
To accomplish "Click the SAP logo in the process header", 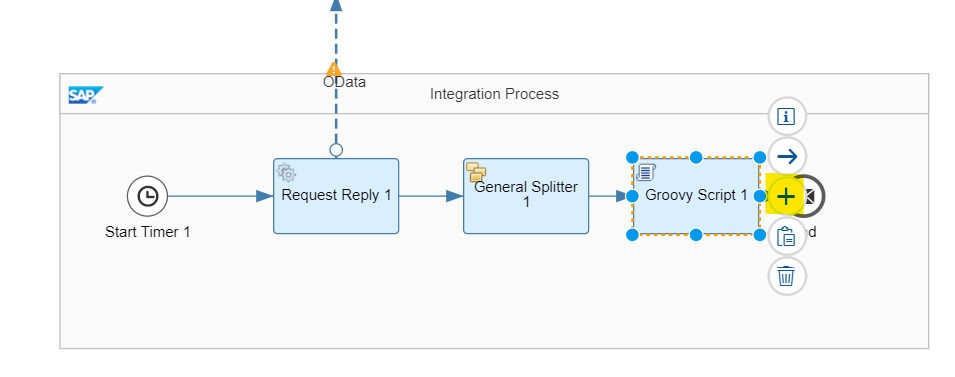I will tap(85, 95).
